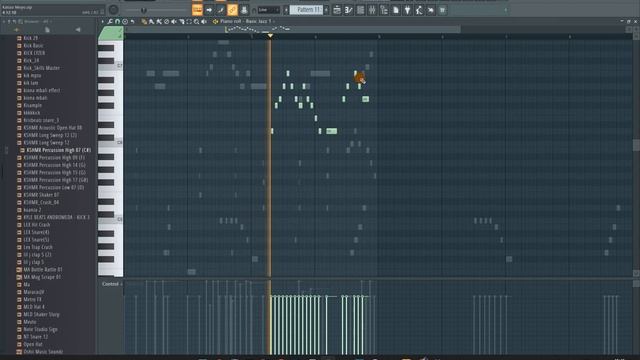Select the mute tool speaker icon
Screen dimensions: 640x360
point(174,22)
